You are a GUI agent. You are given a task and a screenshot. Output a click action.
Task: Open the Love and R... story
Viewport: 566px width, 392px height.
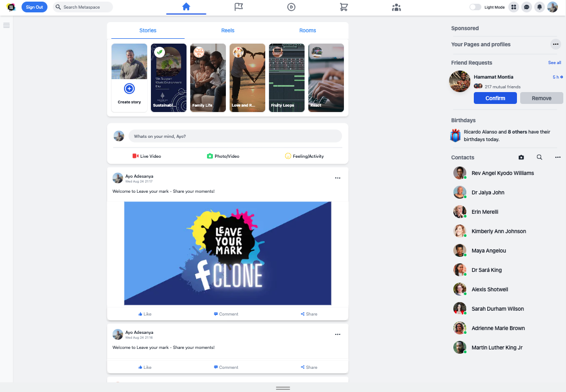[x=247, y=78]
